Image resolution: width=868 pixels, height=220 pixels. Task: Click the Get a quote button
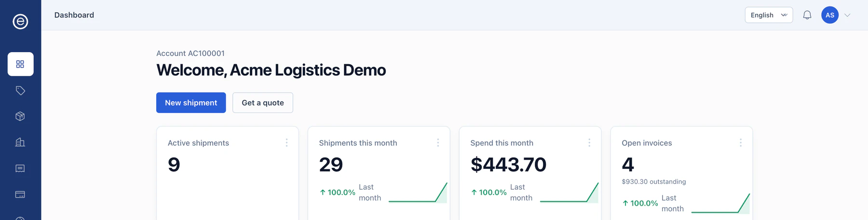pyautogui.click(x=263, y=103)
